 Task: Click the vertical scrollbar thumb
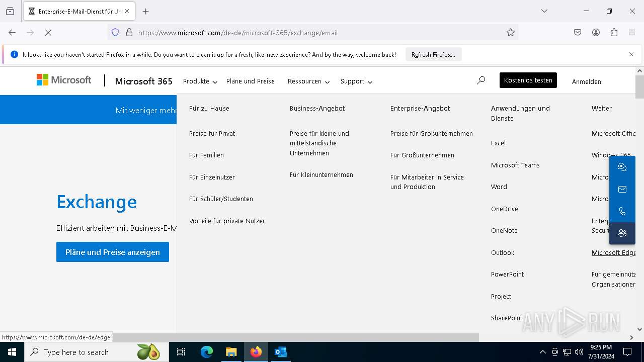click(x=640, y=86)
